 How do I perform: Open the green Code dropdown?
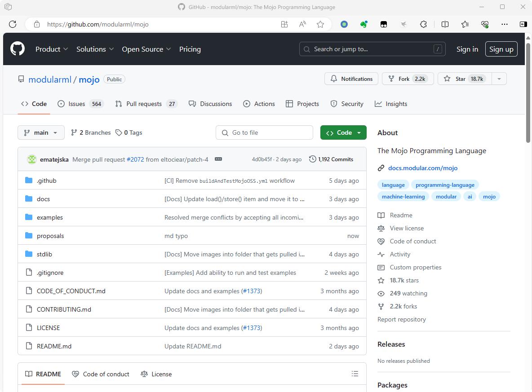[x=343, y=132]
